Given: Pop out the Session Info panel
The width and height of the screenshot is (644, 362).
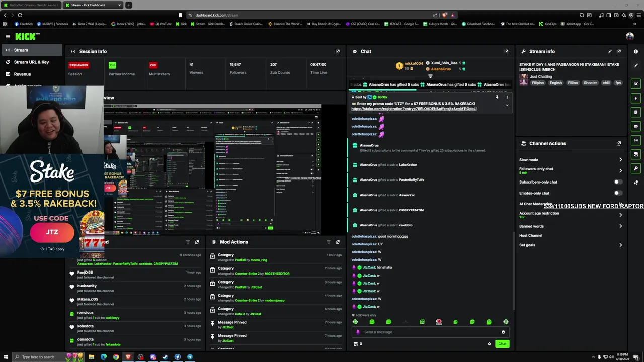Looking at the screenshot, I should (x=338, y=51).
